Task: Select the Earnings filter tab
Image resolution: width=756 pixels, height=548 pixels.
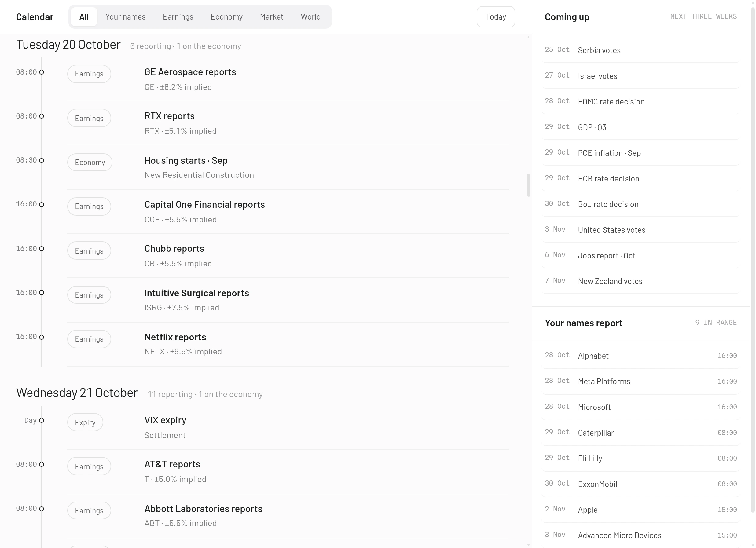Action: [x=178, y=17]
